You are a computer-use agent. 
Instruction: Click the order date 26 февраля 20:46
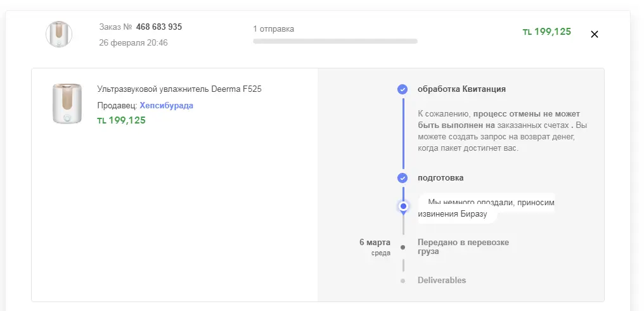[133, 42]
